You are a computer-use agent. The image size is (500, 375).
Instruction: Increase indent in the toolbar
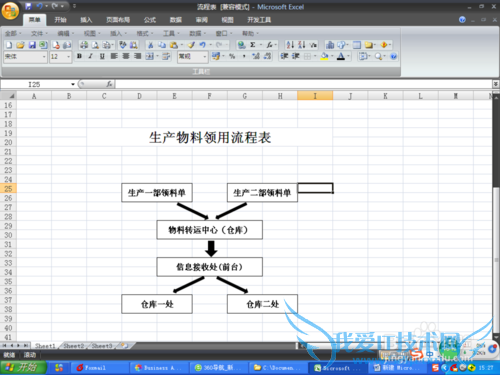[296, 56]
